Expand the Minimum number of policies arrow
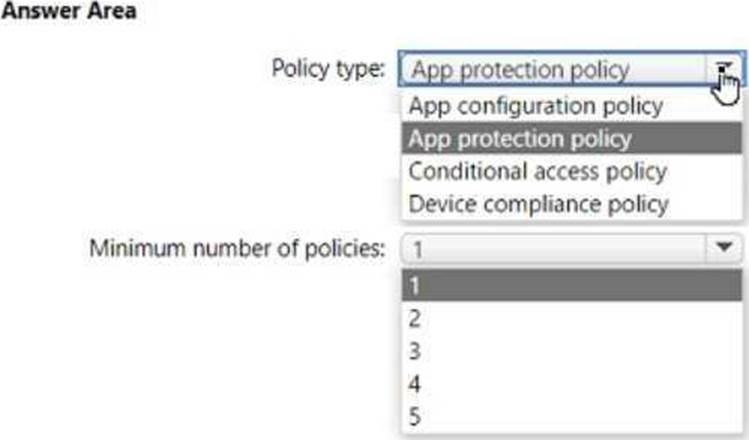The image size is (749, 440). (x=723, y=247)
